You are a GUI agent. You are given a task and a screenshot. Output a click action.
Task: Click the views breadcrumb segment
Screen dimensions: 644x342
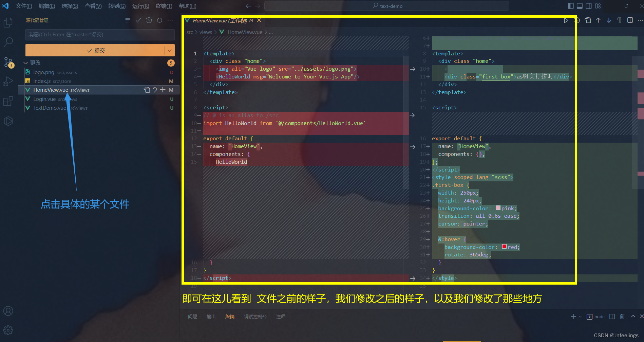206,32
